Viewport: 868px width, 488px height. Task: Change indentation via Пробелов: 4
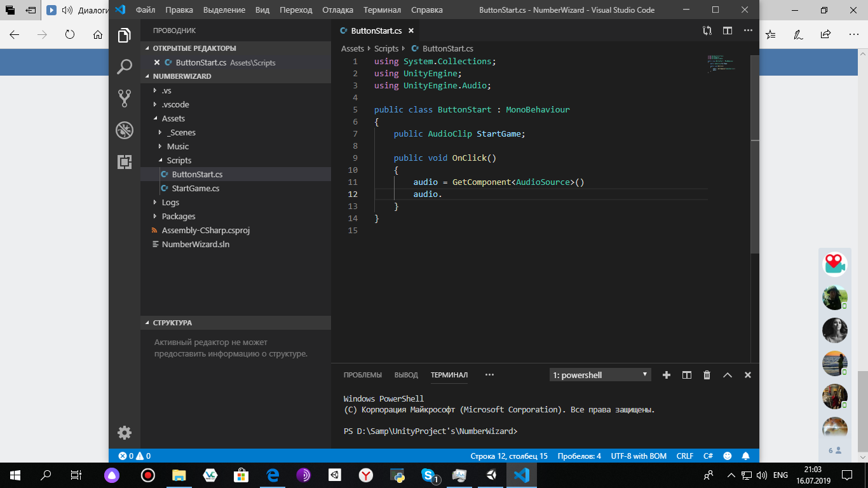pos(579,456)
